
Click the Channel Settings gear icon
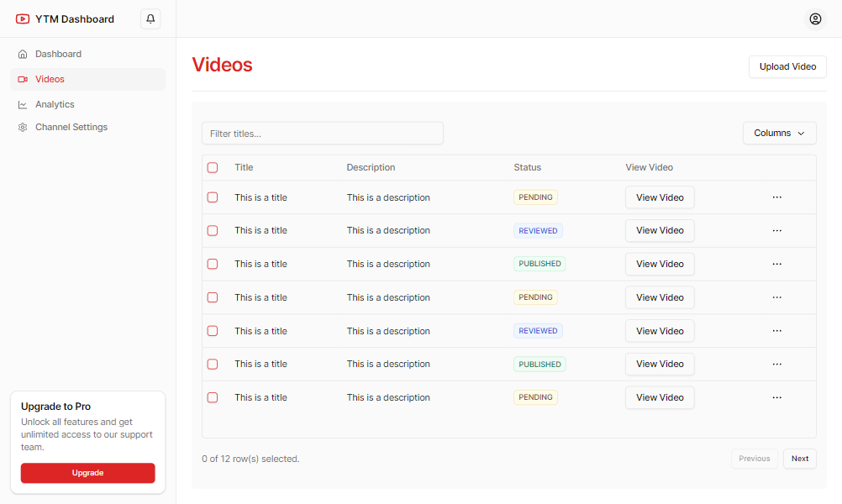23,128
